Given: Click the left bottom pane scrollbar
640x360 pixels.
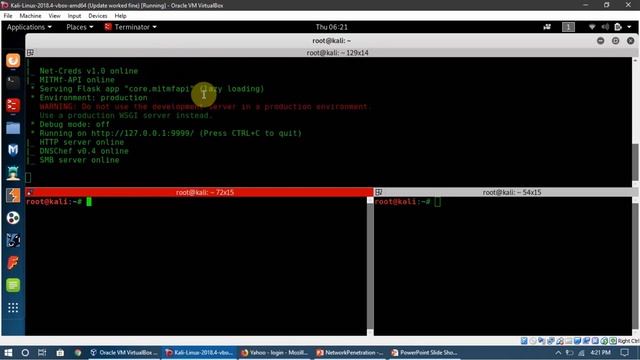Looking at the screenshot, I should tap(370, 266).
